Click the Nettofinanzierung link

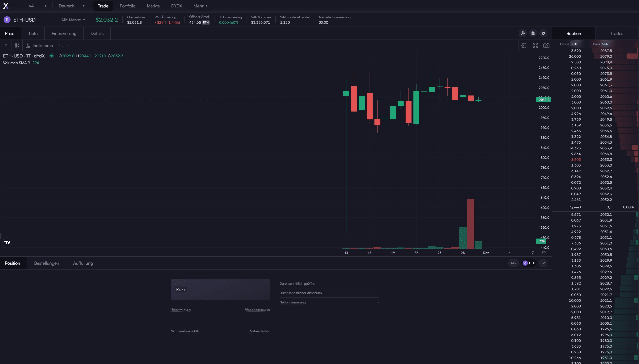tap(293, 302)
